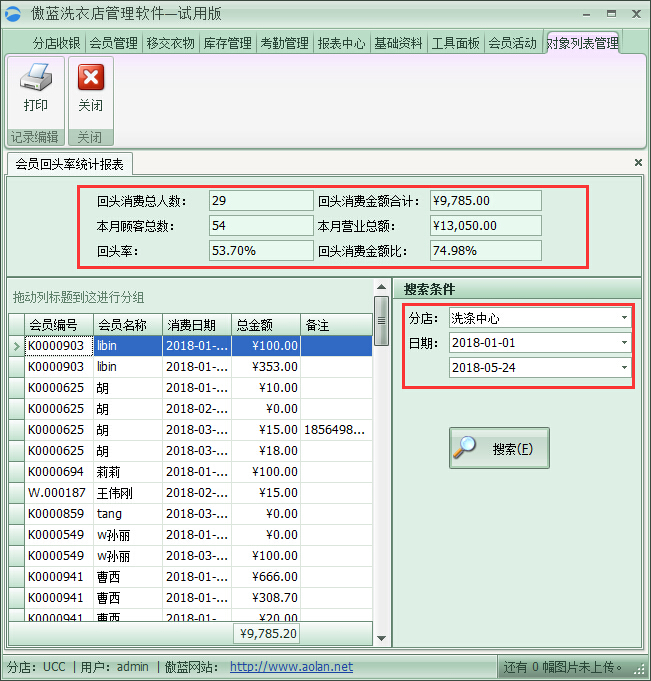Open www.aolan.net website link
This screenshot has width=651, height=681.
point(291,667)
